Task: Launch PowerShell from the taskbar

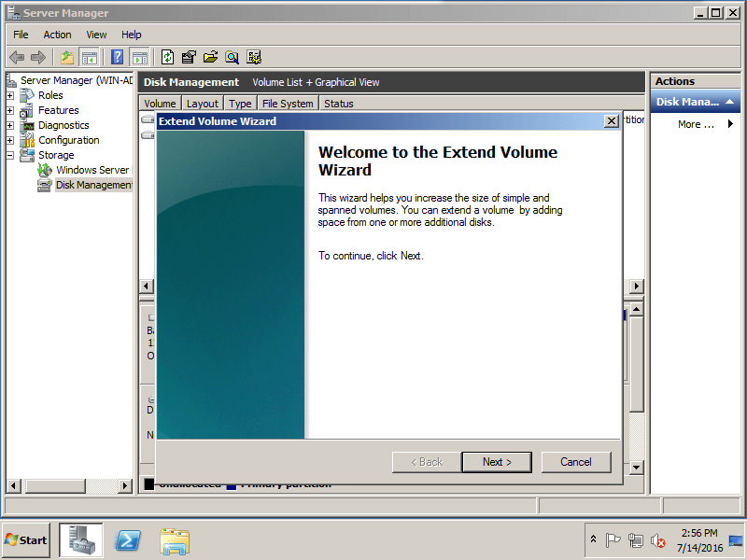Action: coord(128,540)
